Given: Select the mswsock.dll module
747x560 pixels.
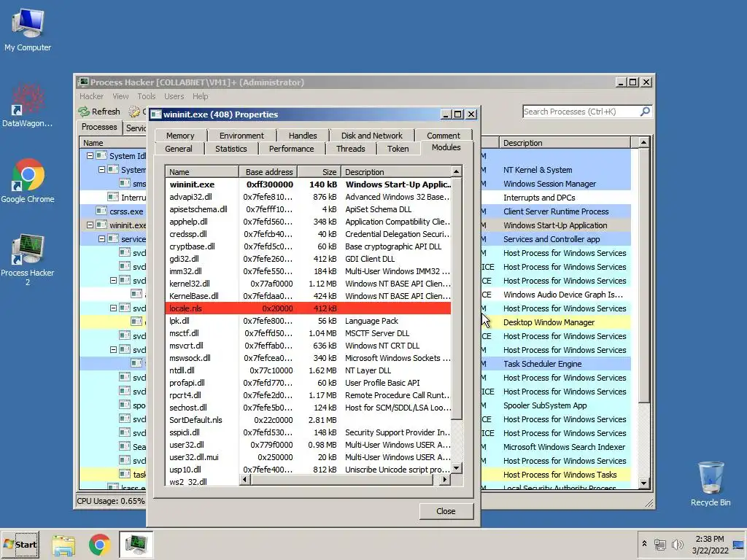Looking at the screenshot, I should (x=308, y=357).
